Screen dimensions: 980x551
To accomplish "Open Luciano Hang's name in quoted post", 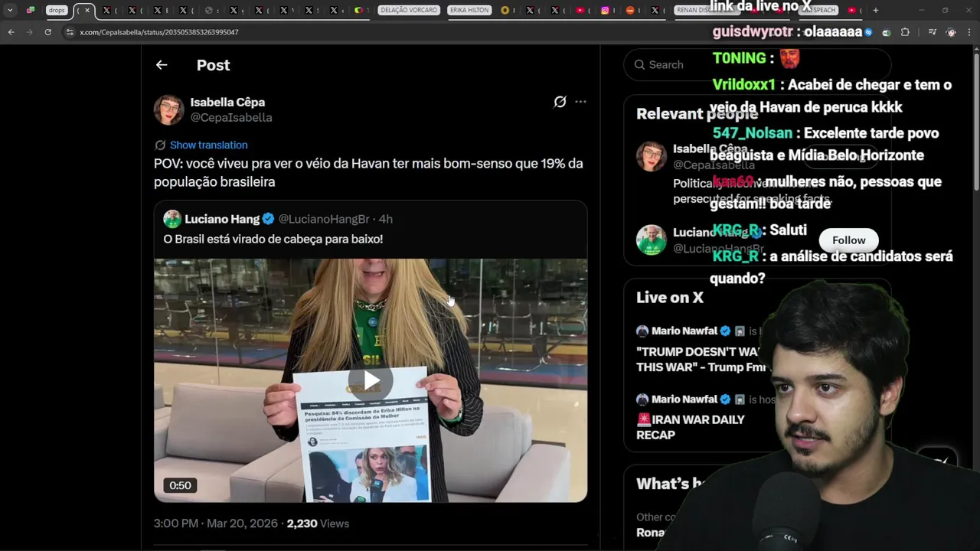I will [222, 219].
